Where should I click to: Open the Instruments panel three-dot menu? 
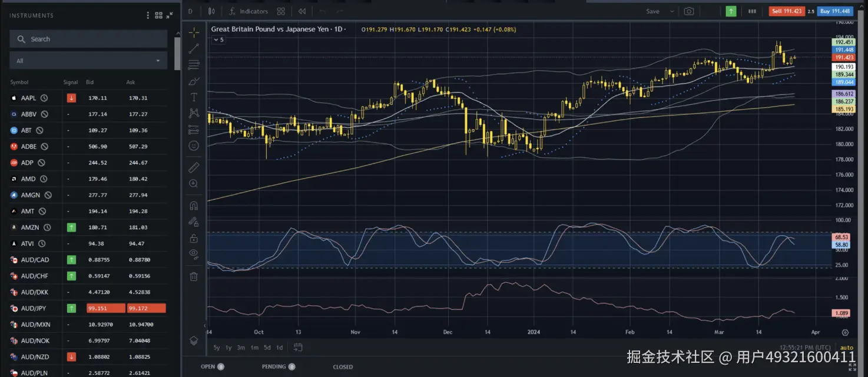[x=148, y=15]
